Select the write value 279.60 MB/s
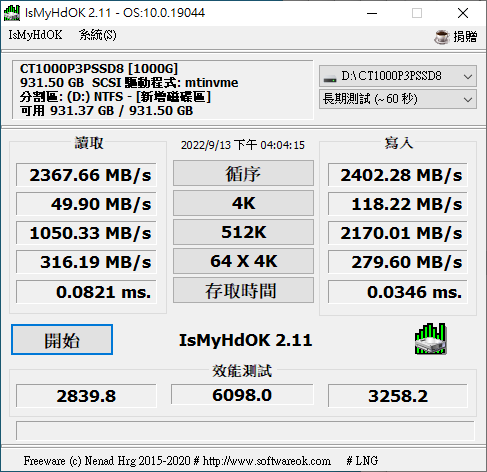The image size is (487, 472). (398, 262)
